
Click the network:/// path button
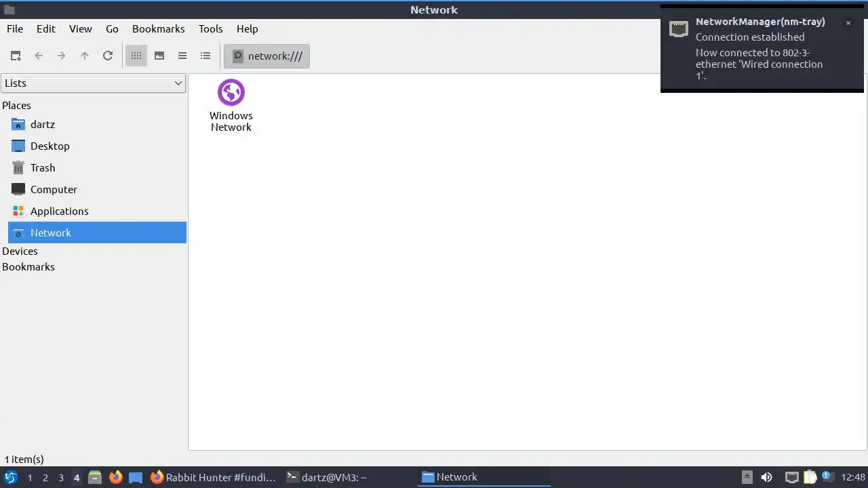267,56
